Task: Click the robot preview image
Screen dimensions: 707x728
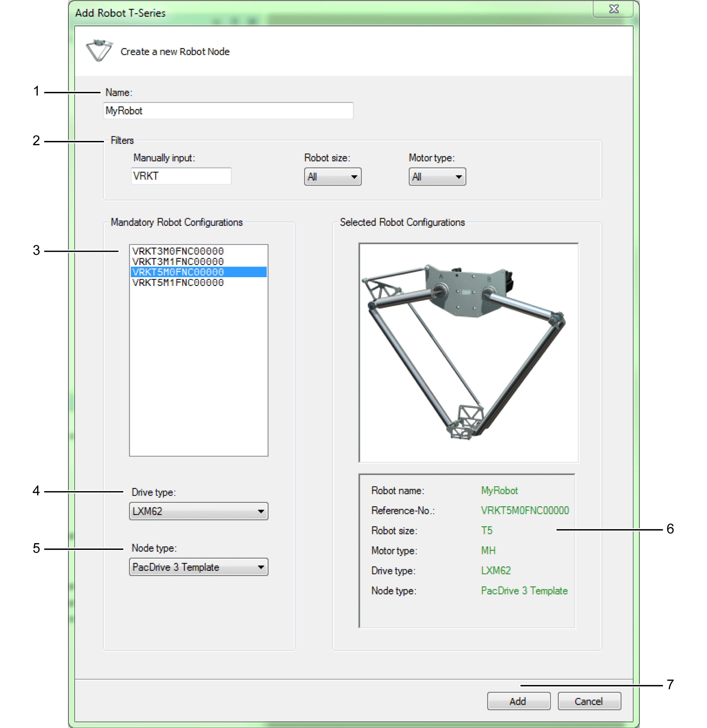Action: 468,352
